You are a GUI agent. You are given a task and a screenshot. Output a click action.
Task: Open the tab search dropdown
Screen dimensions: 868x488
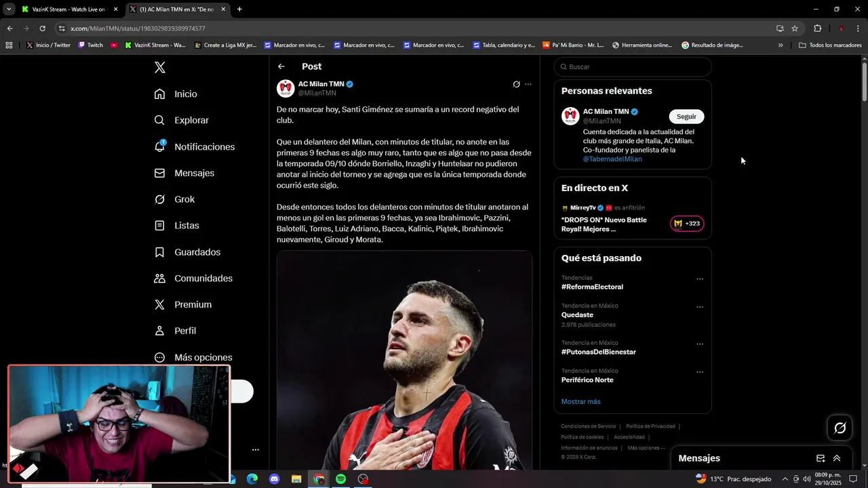[8, 9]
